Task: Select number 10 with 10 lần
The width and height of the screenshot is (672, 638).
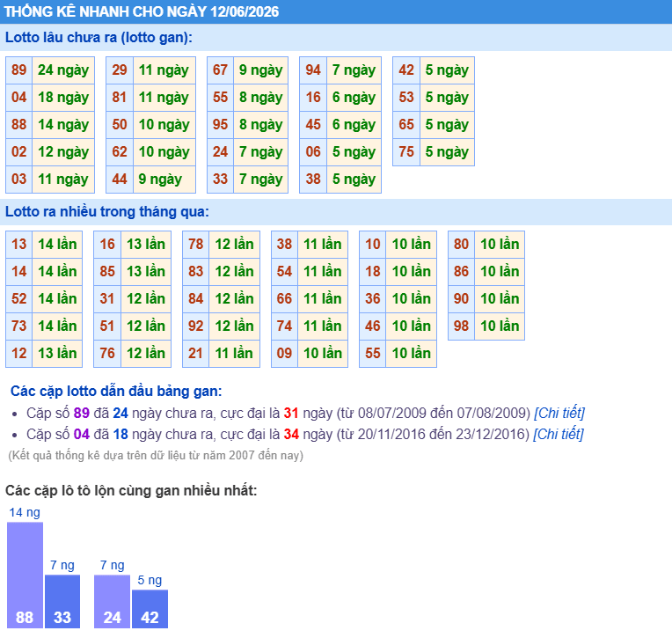Action: pos(373,245)
